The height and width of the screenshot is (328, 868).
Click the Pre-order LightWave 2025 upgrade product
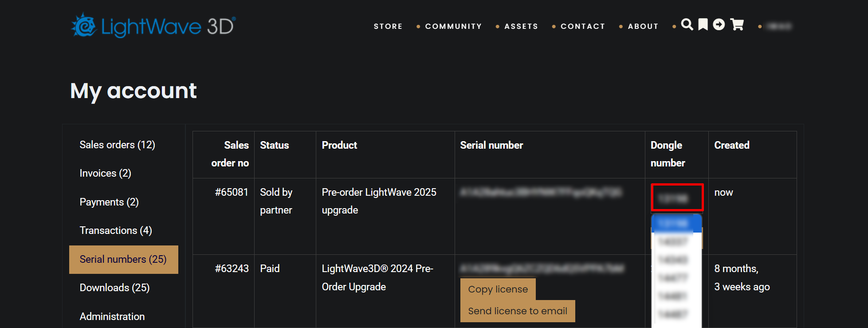click(379, 201)
